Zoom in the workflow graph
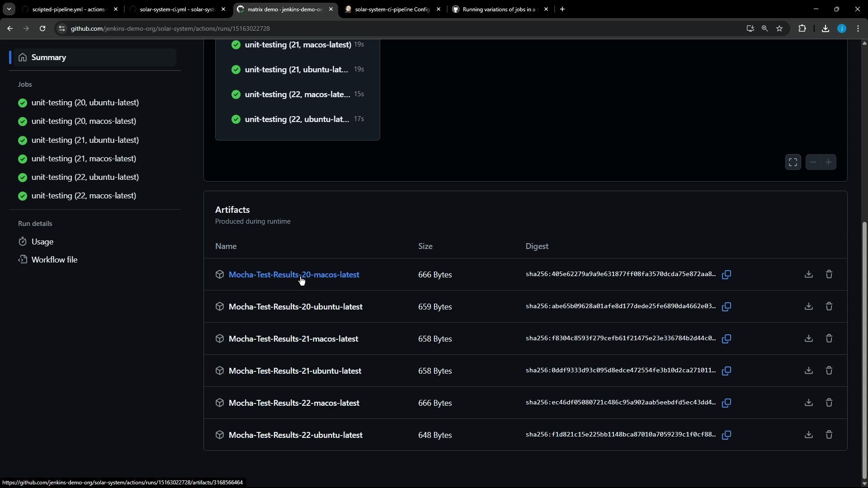Image resolution: width=868 pixels, height=488 pixels. click(x=829, y=162)
